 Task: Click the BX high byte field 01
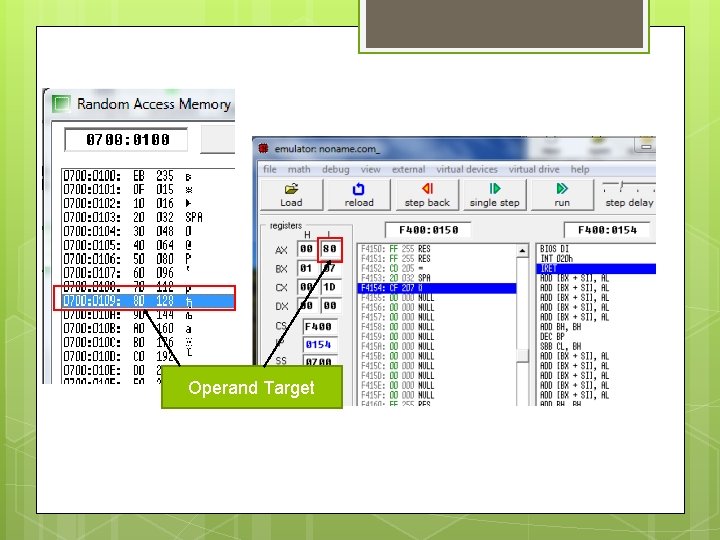(x=306, y=269)
